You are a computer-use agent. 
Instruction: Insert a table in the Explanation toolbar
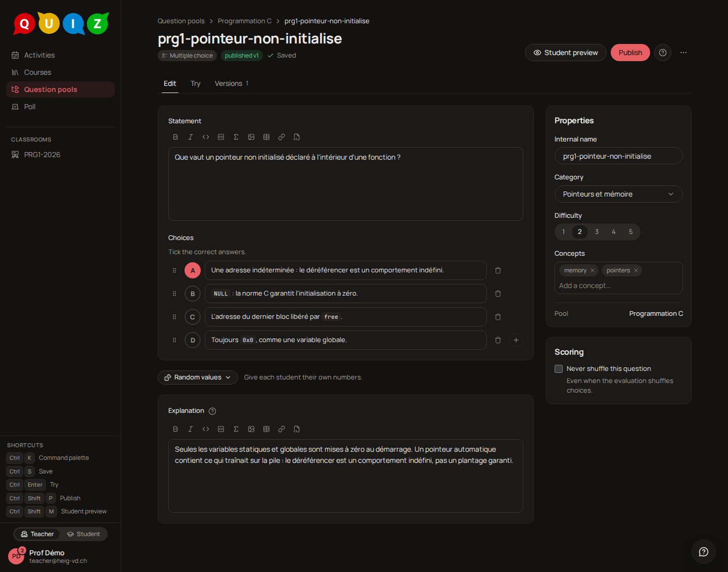266,429
